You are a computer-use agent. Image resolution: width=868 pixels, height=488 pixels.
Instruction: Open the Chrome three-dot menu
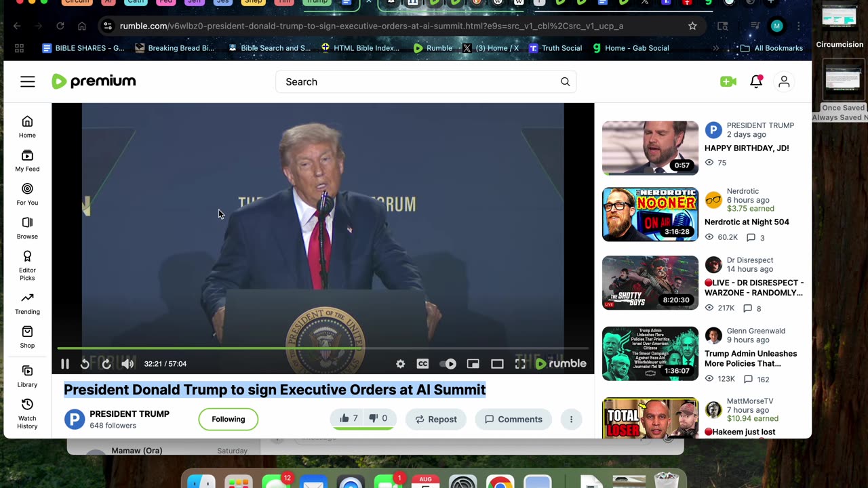[799, 26]
